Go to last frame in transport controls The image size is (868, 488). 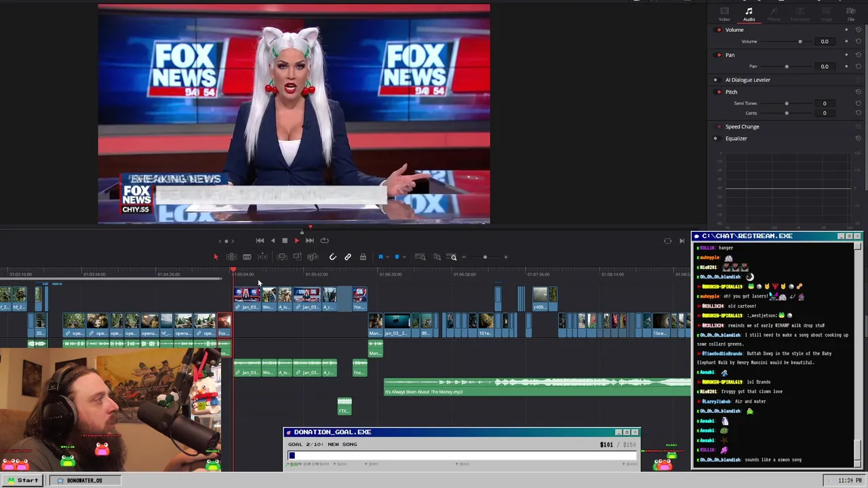point(310,241)
